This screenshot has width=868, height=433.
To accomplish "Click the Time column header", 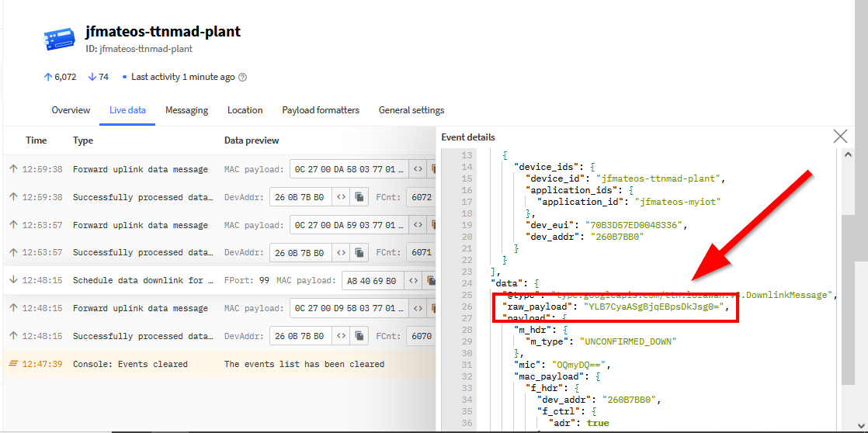I will click(x=36, y=140).
